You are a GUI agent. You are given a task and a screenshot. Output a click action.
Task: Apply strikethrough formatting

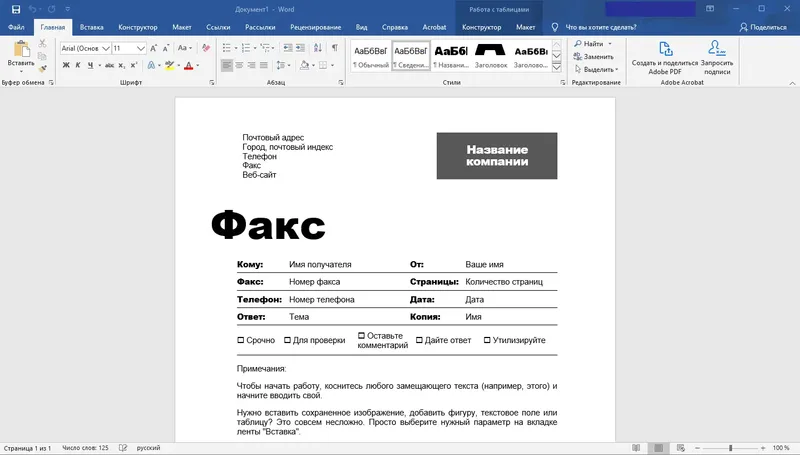(x=109, y=65)
